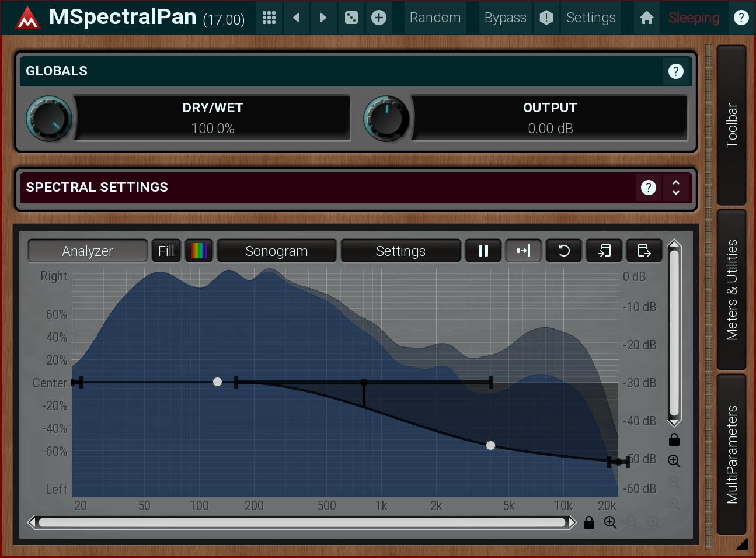756x558 pixels.
Task: Click the home icon in the header
Action: 646,18
